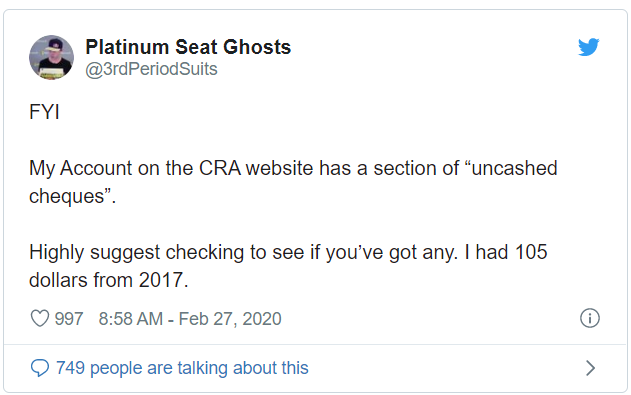Click the word "cheques" in the tweet
631x395 pixels.
click(x=67, y=197)
